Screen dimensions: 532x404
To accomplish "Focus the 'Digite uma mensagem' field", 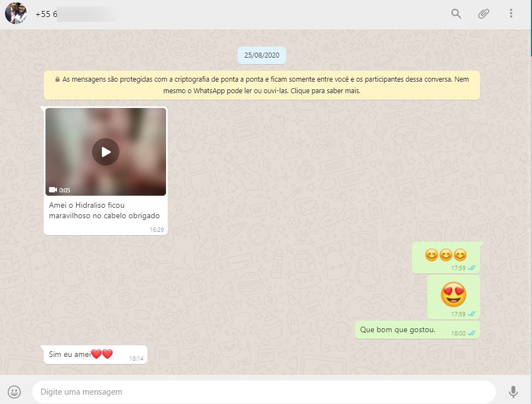I will pos(263,392).
